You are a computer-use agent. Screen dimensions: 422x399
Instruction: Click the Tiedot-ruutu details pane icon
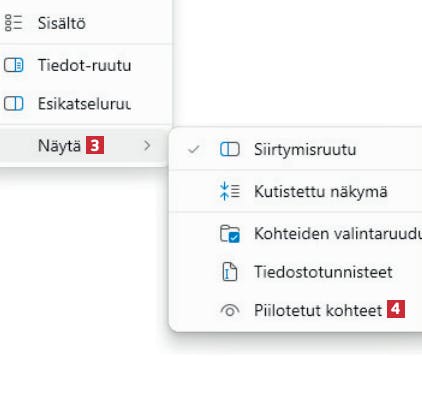pos(13,65)
